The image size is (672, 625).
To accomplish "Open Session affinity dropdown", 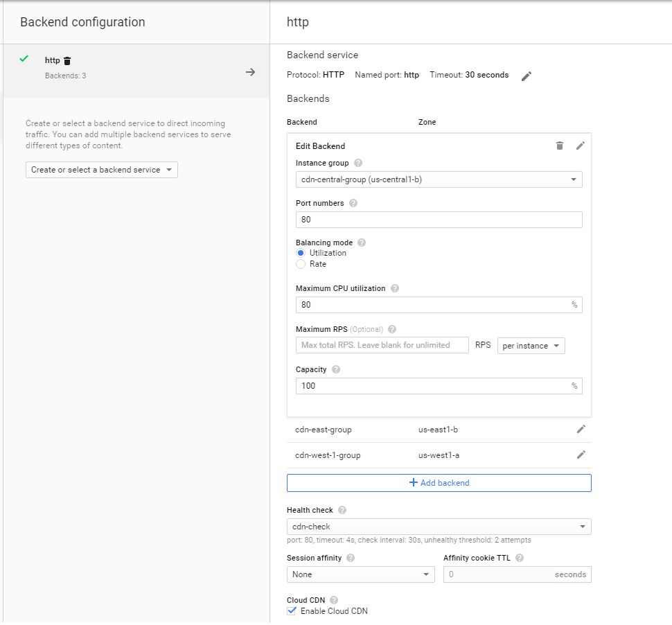I will pyautogui.click(x=360, y=574).
